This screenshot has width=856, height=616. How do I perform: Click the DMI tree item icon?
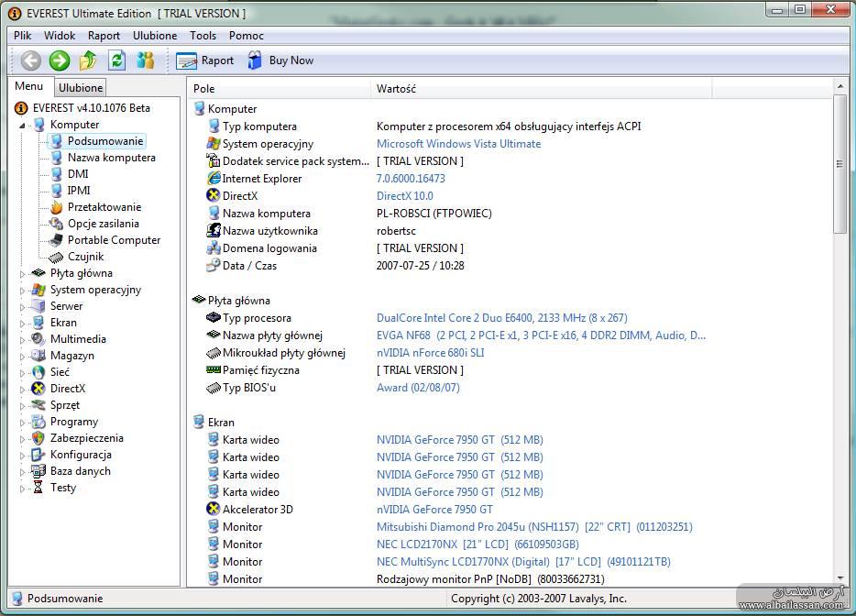tap(56, 174)
